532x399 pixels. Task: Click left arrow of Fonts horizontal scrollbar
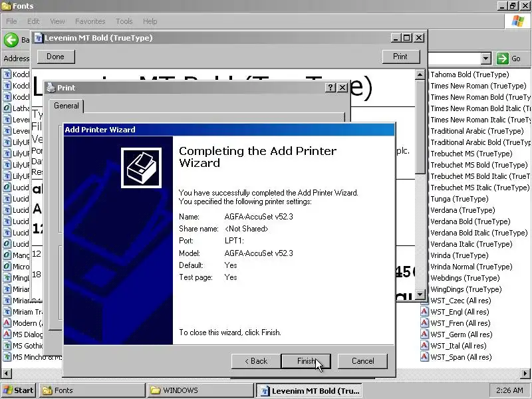click(7, 374)
